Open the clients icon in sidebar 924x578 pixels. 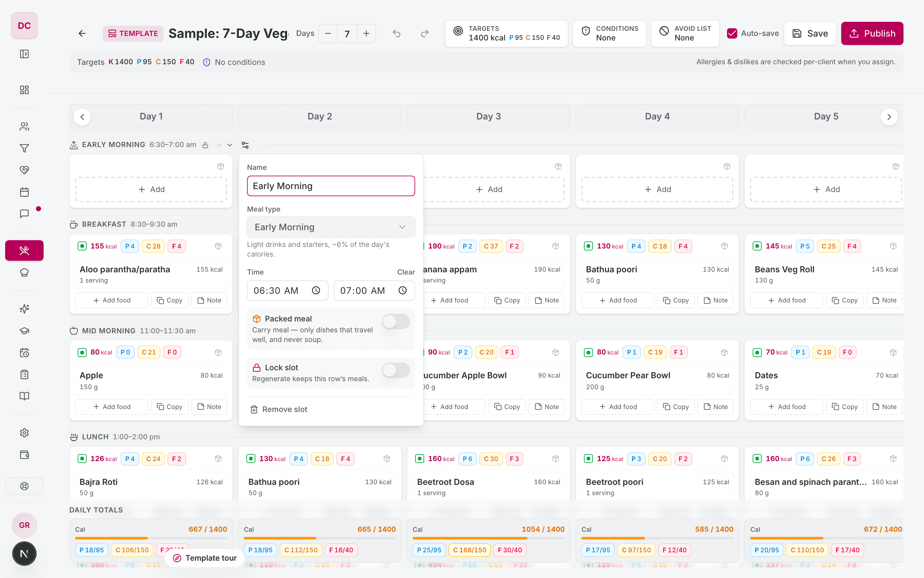point(24,127)
